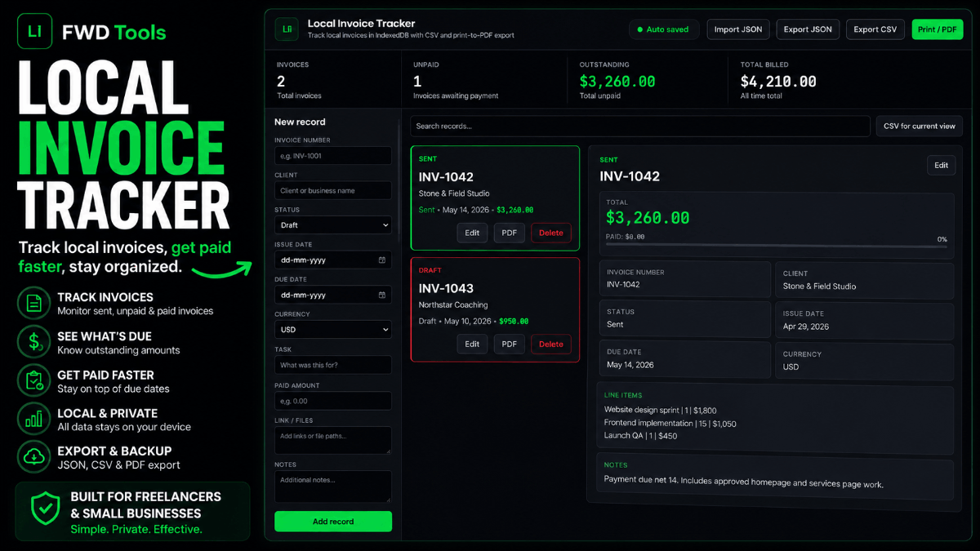Screen dimensions: 980x551
Task: Select the INV-1043 Northstar Coaching card
Action: pyautogui.click(x=495, y=309)
